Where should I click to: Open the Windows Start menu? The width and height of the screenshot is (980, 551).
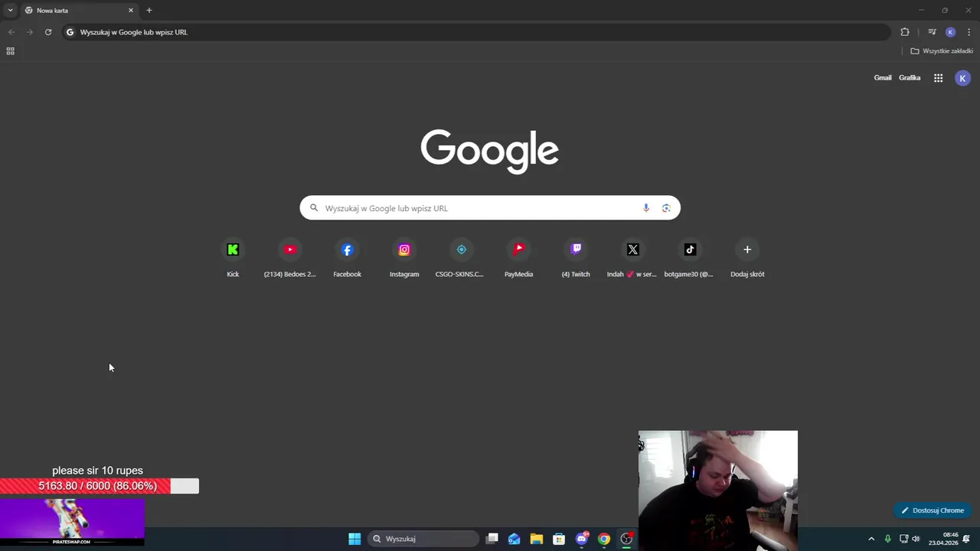[x=354, y=539]
